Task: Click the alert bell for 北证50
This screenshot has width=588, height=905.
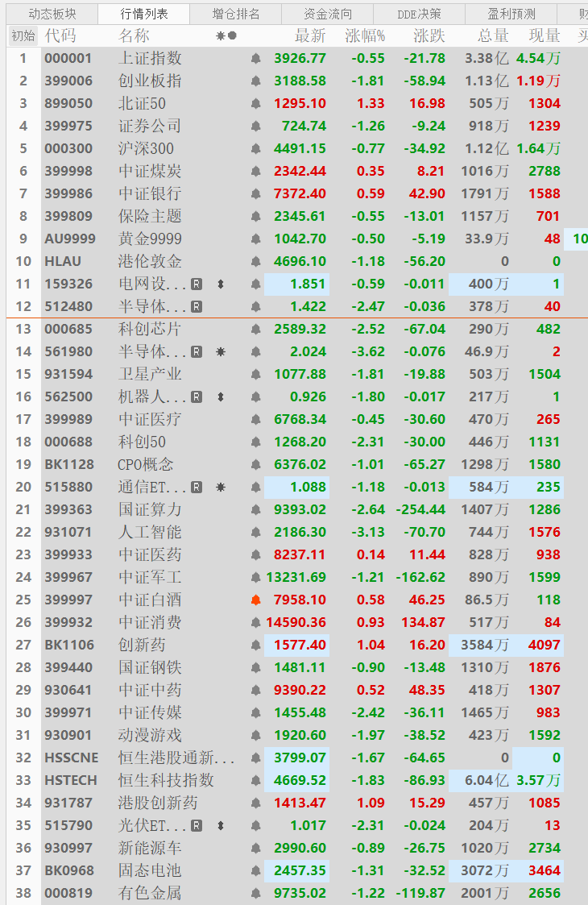Action: point(255,103)
